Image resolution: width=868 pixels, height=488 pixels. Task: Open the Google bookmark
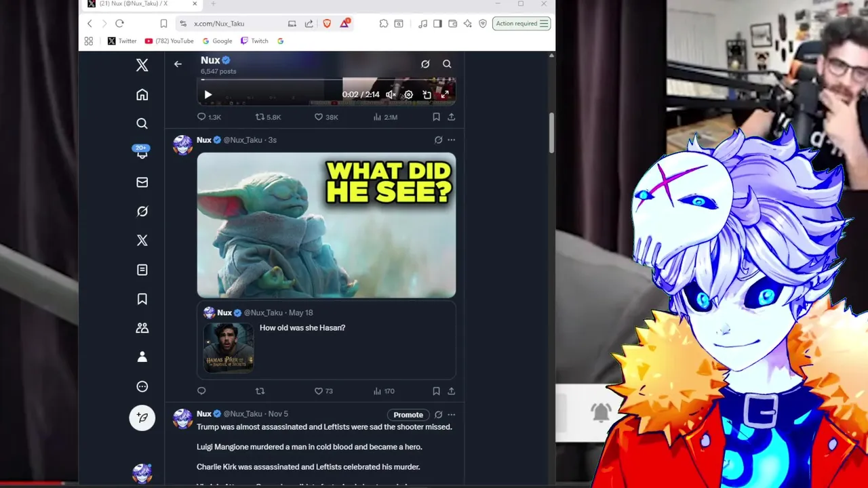(217, 41)
